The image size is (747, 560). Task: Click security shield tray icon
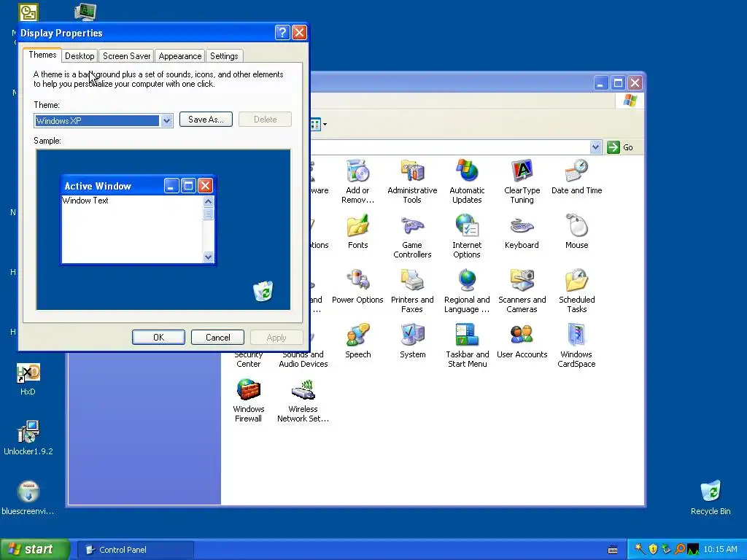pos(653,549)
